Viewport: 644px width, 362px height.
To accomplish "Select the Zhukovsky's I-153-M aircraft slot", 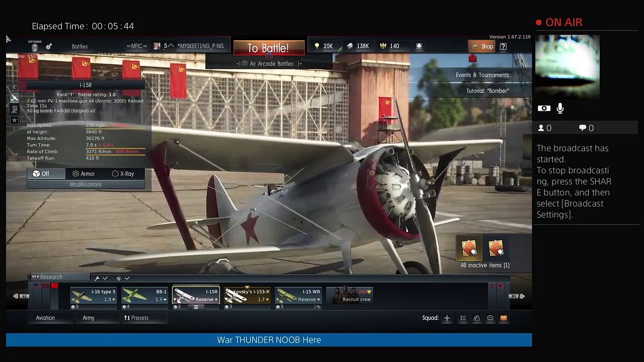I will [247, 299].
